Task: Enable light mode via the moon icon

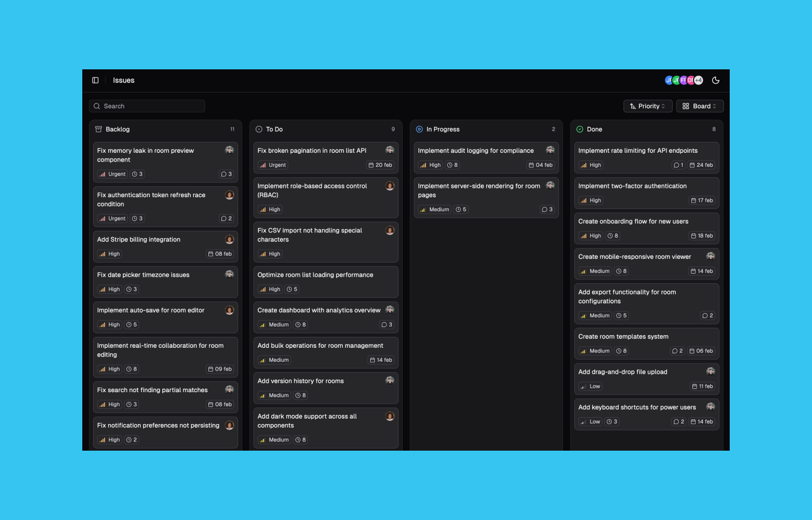Action: click(716, 80)
